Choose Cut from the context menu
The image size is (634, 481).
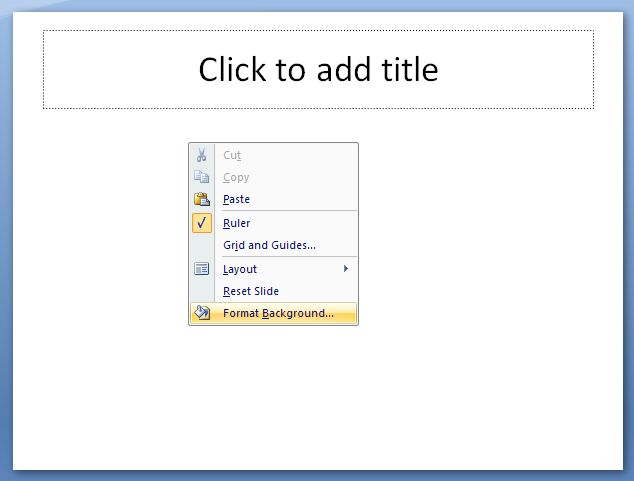click(232, 155)
